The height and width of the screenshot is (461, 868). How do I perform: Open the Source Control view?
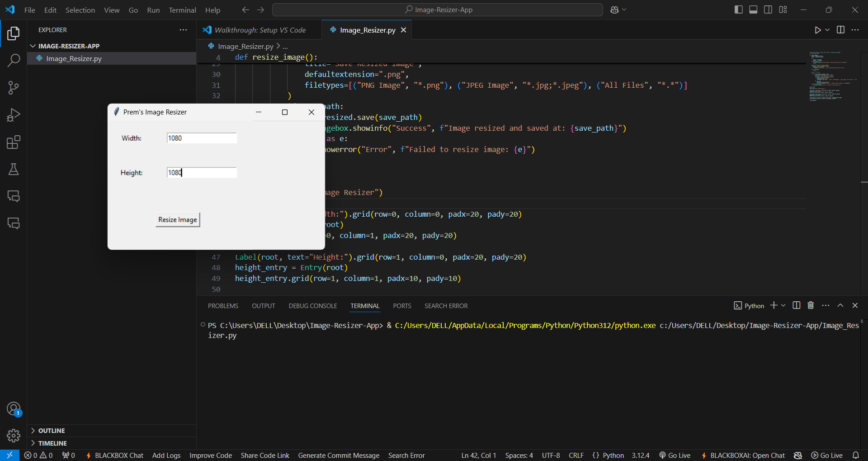click(x=14, y=87)
